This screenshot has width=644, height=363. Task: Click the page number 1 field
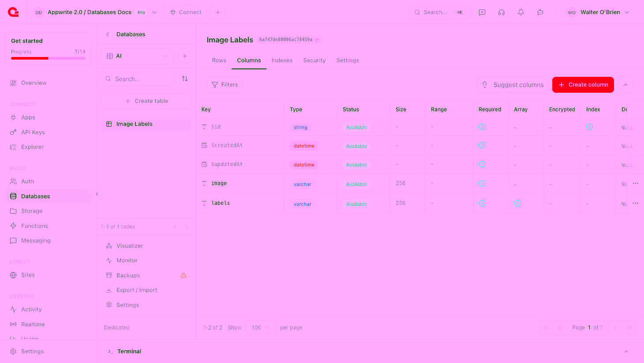pos(589,328)
